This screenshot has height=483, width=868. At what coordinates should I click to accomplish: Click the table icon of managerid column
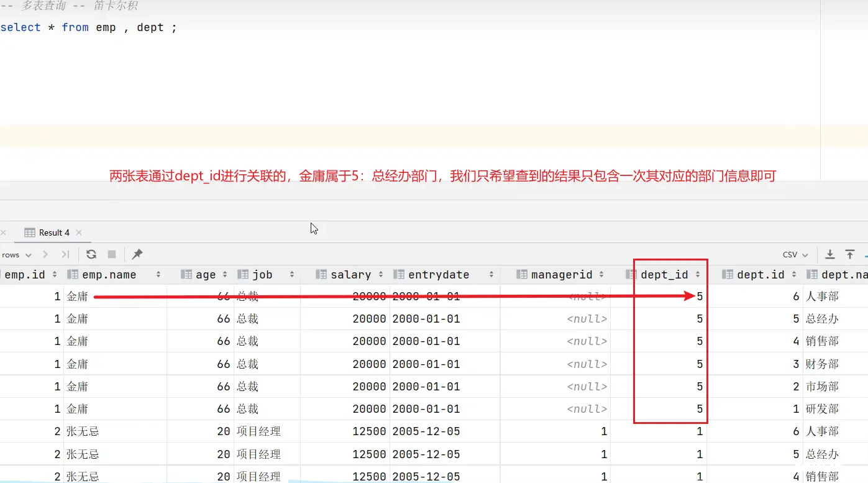click(x=522, y=275)
